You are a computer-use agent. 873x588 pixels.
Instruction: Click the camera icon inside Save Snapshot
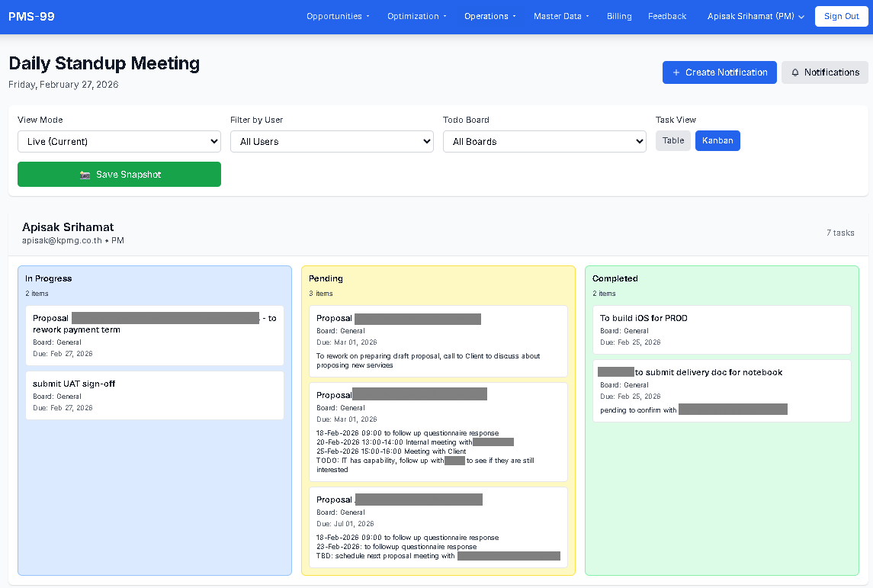point(87,174)
